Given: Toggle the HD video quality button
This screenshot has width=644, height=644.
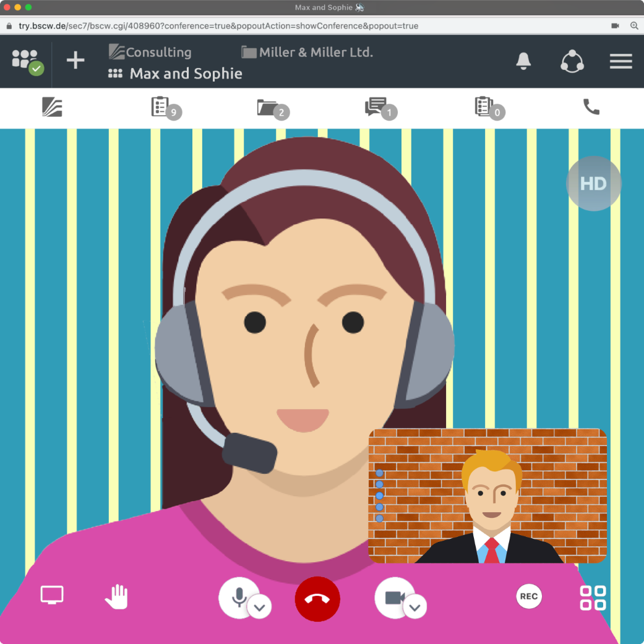Looking at the screenshot, I should tap(593, 184).
